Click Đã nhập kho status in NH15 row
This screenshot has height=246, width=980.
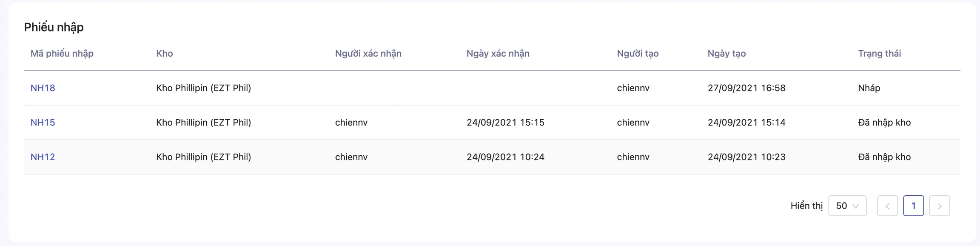pyautogui.click(x=884, y=123)
